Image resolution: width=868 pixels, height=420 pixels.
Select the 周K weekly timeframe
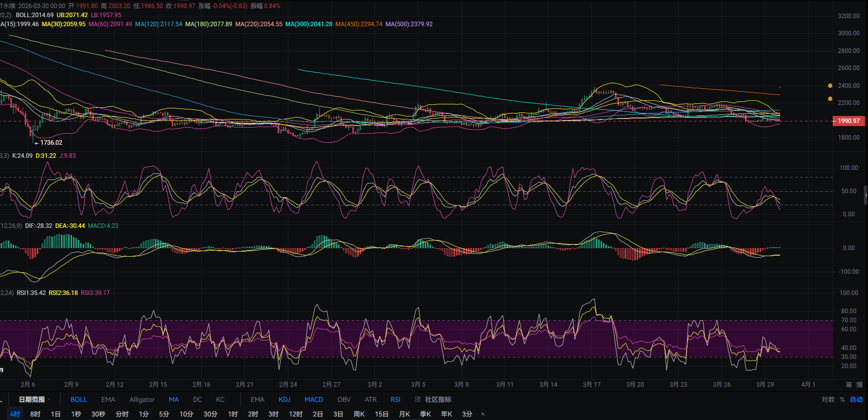(x=359, y=414)
